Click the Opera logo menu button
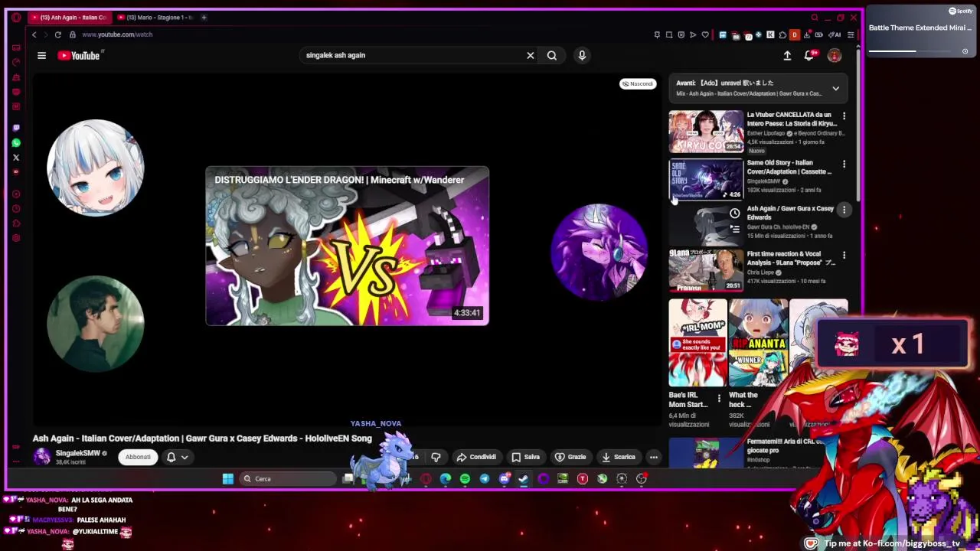This screenshot has height=551, width=980. 16,17
